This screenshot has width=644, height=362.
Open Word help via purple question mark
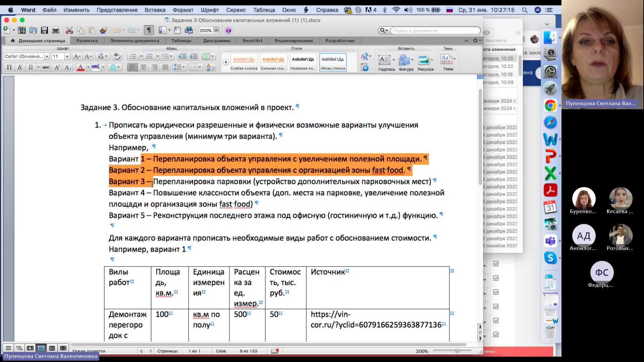pos(228,31)
